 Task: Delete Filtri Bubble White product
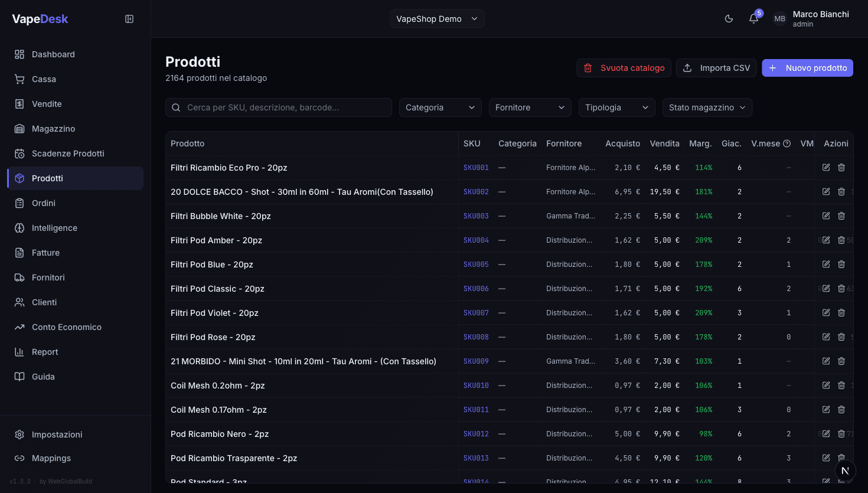[x=841, y=216]
